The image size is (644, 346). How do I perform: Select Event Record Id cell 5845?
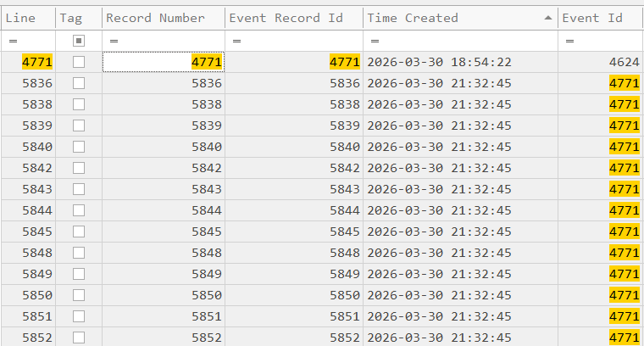294,232
